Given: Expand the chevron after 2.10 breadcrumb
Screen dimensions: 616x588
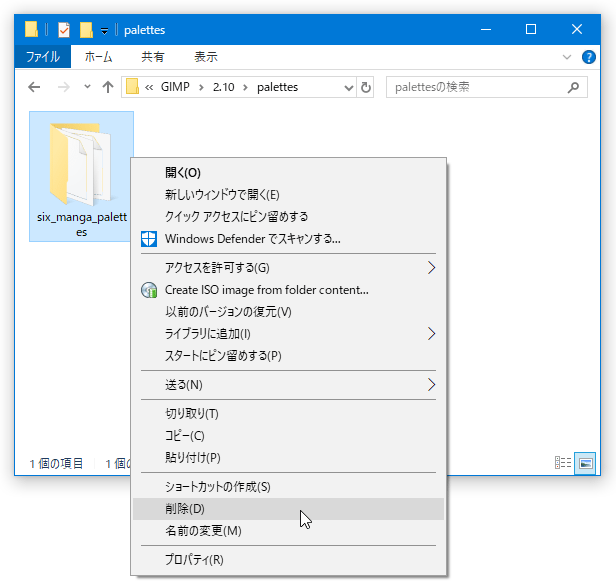Looking at the screenshot, I should (246, 87).
